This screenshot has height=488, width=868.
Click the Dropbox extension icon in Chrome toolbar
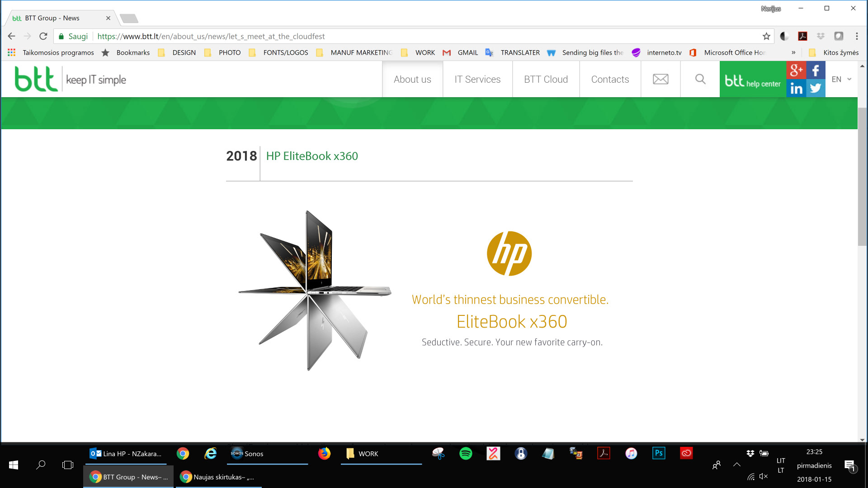tap(821, 36)
